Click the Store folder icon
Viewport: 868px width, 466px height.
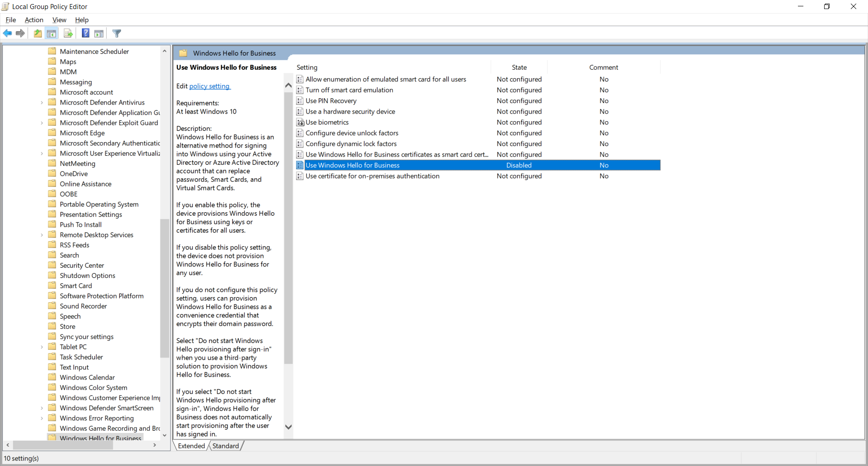coord(52,326)
